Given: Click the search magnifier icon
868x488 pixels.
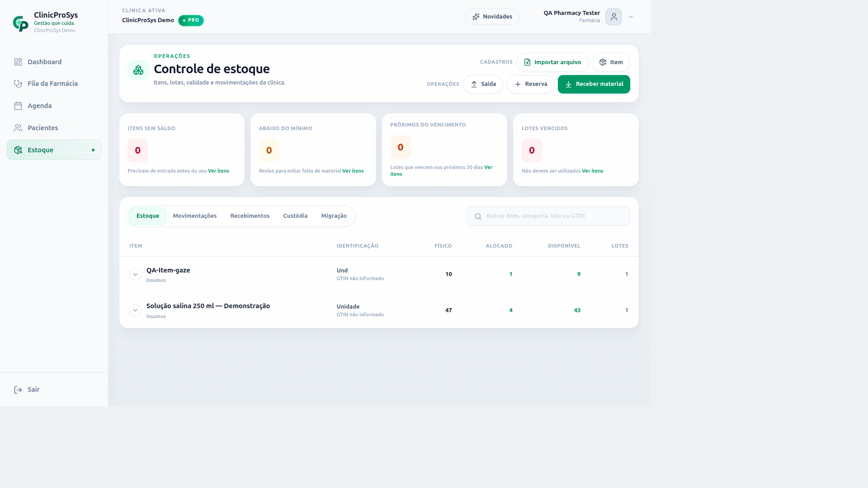Looking at the screenshot, I should coord(478,216).
